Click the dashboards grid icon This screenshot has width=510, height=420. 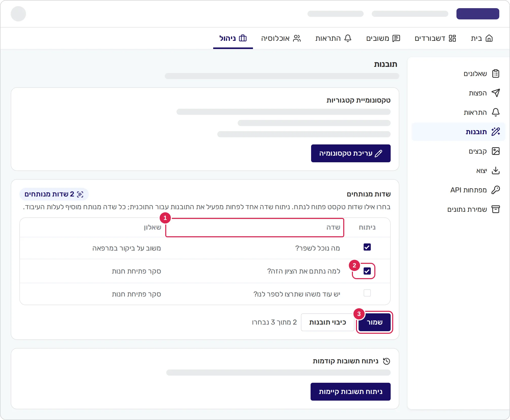[452, 38]
